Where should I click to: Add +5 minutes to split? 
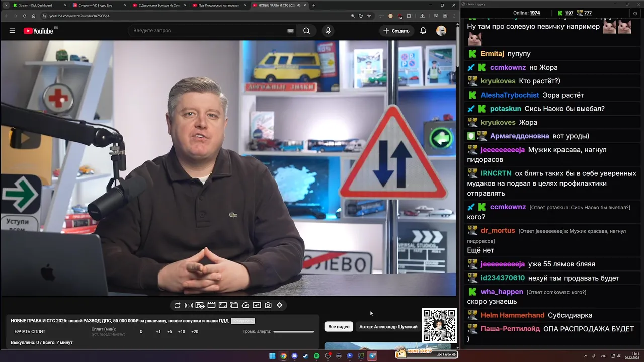[170, 331]
